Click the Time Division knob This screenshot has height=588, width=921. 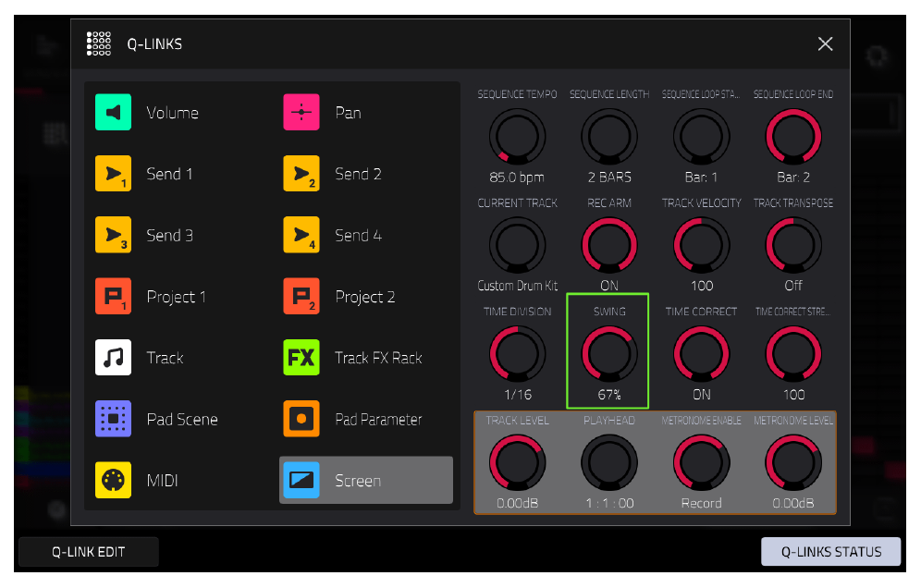point(518,354)
